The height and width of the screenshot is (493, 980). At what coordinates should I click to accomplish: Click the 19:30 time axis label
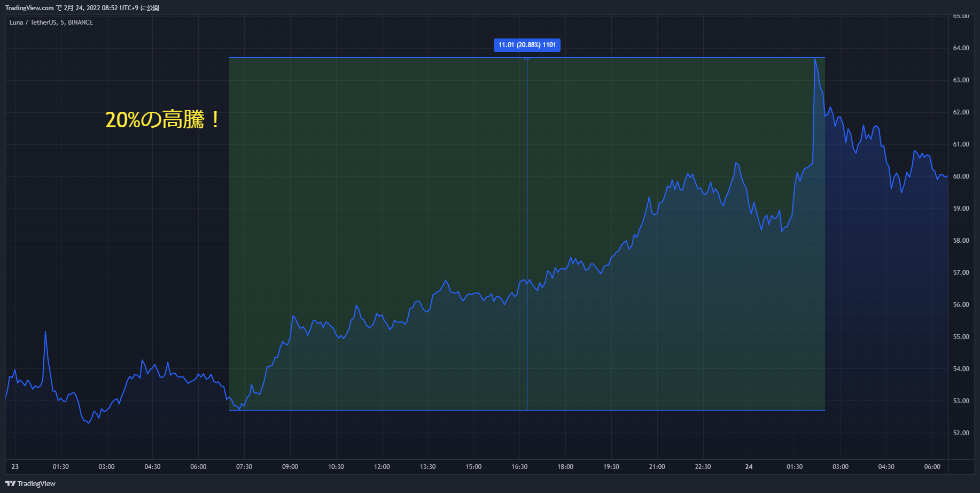[611, 467]
